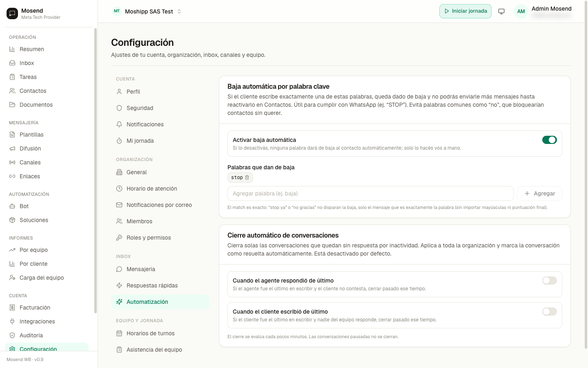The image size is (588, 368).
Task: Open Miembros settings section
Action: pos(160,221)
